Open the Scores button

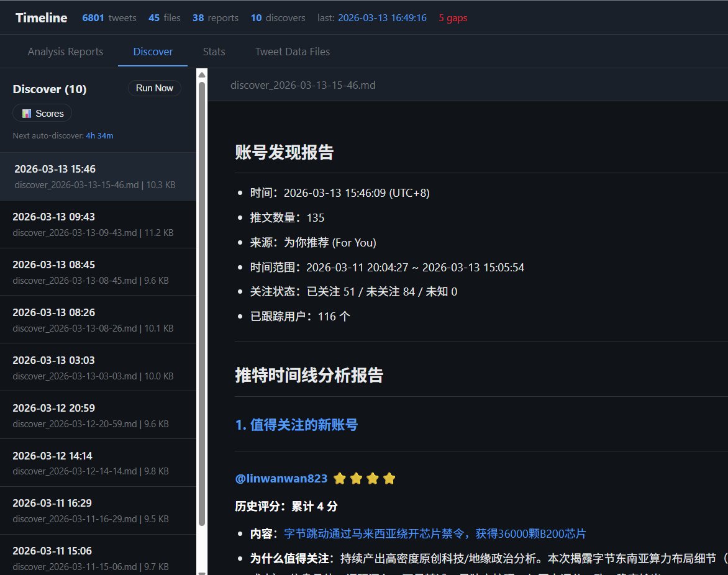pyautogui.click(x=42, y=113)
